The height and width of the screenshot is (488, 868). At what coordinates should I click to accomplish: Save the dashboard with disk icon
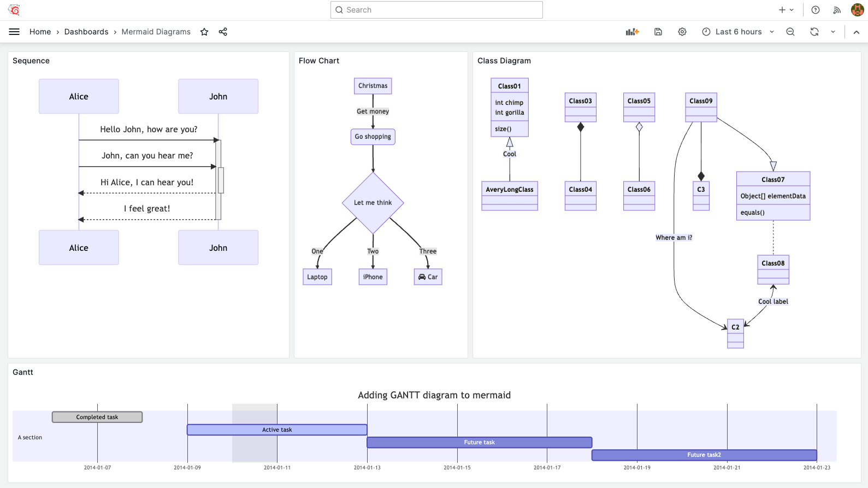point(658,32)
